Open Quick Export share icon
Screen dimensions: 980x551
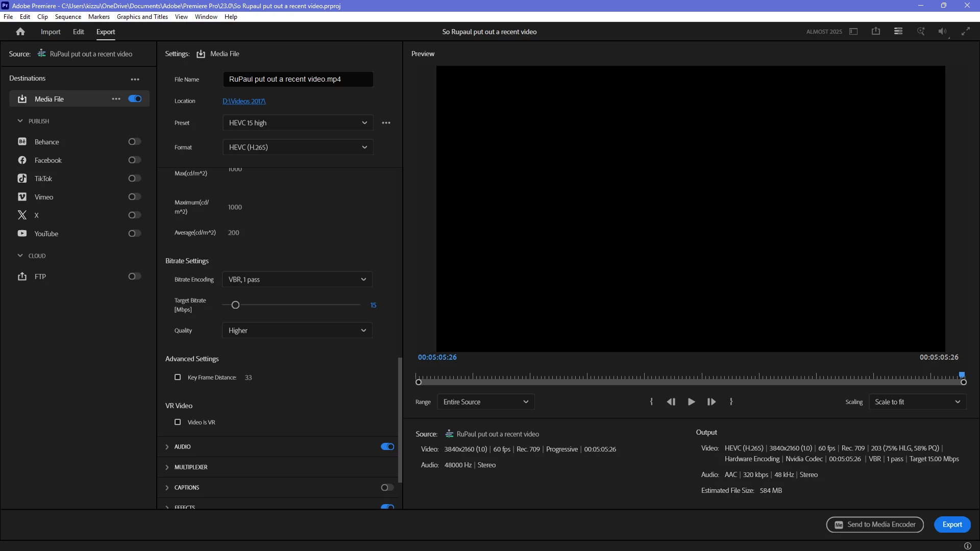[x=876, y=31]
